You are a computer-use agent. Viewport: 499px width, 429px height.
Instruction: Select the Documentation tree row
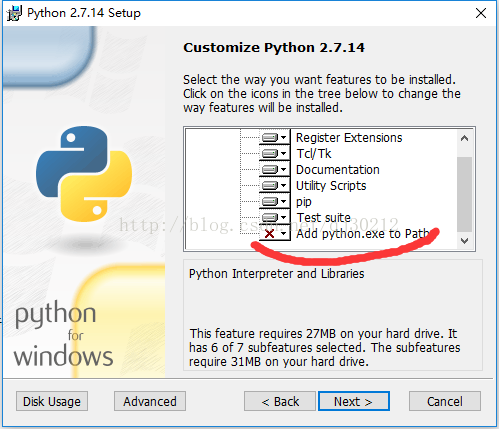tap(338, 169)
